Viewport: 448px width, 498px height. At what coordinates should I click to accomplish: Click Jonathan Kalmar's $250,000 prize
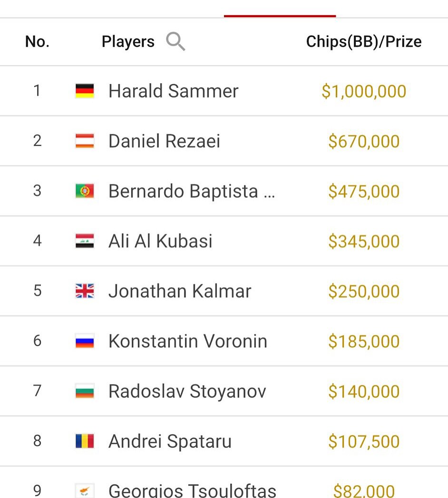pyautogui.click(x=364, y=291)
